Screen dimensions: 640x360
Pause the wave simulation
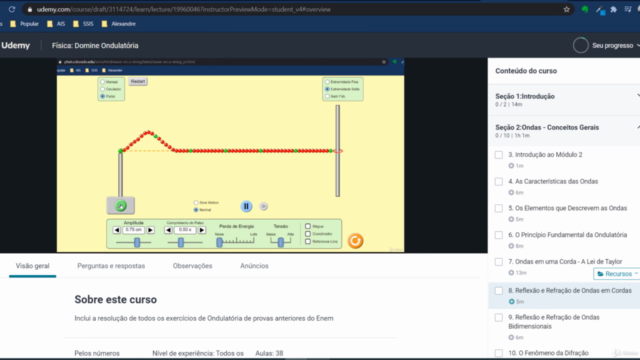pyautogui.click(x=246, y=206)
